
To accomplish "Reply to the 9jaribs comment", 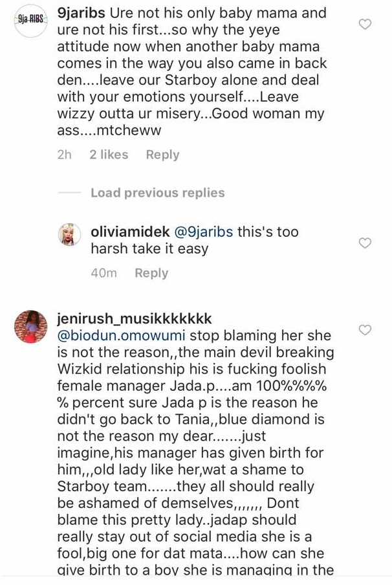I will (x=162, y=155).
